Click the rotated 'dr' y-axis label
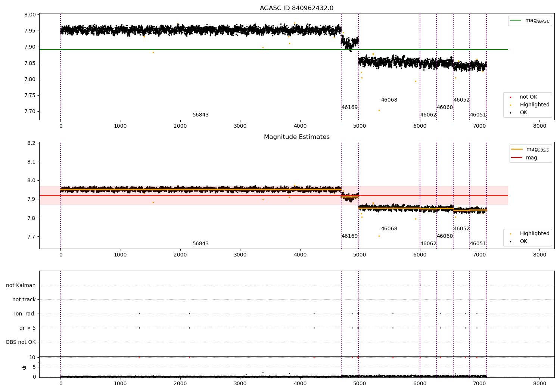 (24, 367)
